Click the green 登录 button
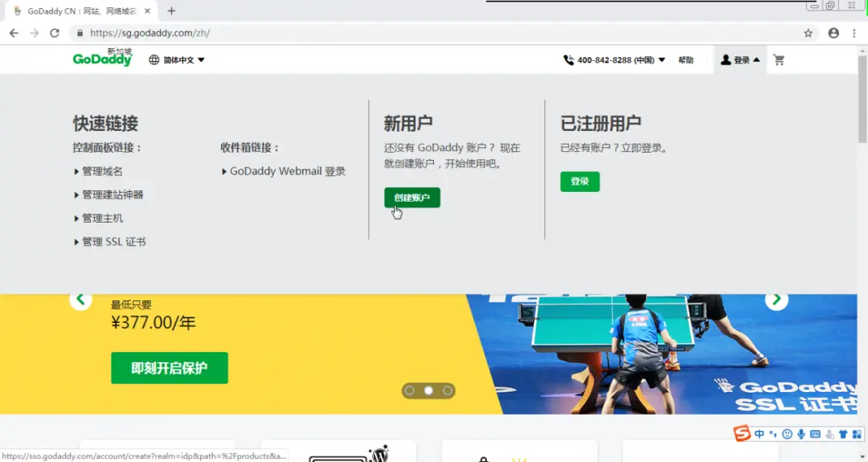Viewport: 868px width, 462px height. click(x=579, y=182)
